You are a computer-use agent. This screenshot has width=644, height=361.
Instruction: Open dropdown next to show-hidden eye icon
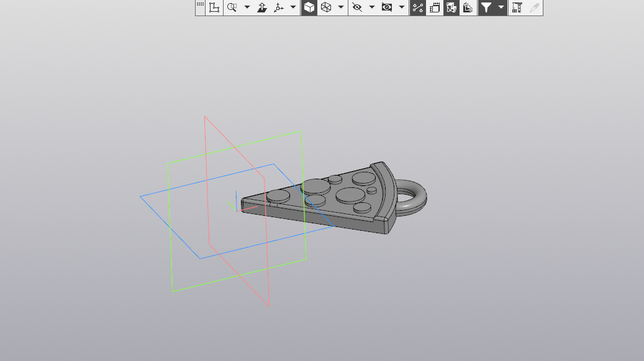(x=402, y=7)
